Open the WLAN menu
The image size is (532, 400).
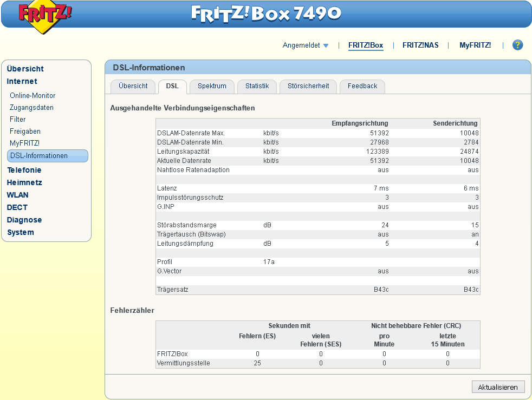pyautogui.click(x=18, y=195)
